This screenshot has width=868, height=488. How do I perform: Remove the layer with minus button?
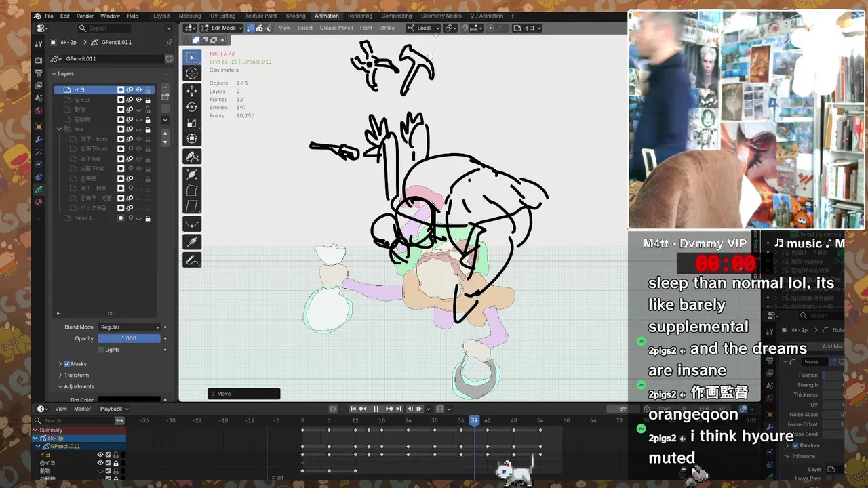(x=165, y=108)
